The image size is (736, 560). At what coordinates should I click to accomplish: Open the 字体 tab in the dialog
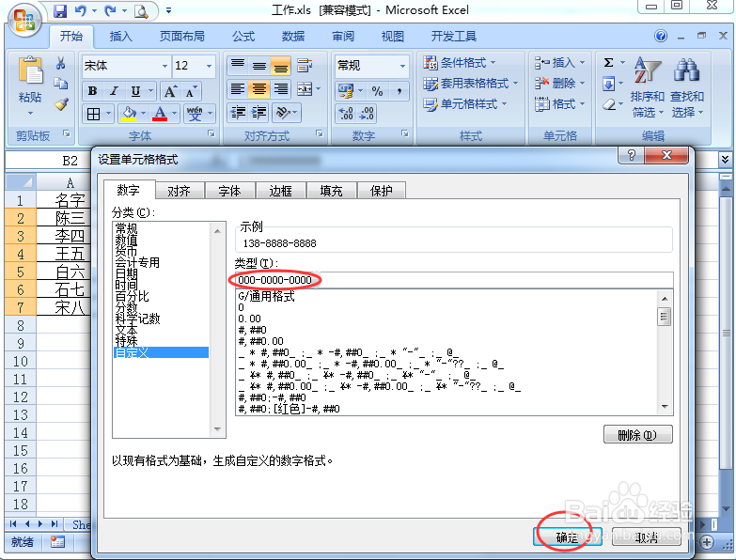[x=229, y=191]
